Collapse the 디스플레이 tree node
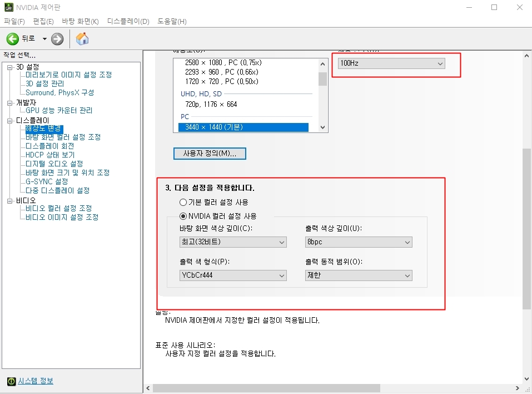532x394 pixels. [10, 121]
